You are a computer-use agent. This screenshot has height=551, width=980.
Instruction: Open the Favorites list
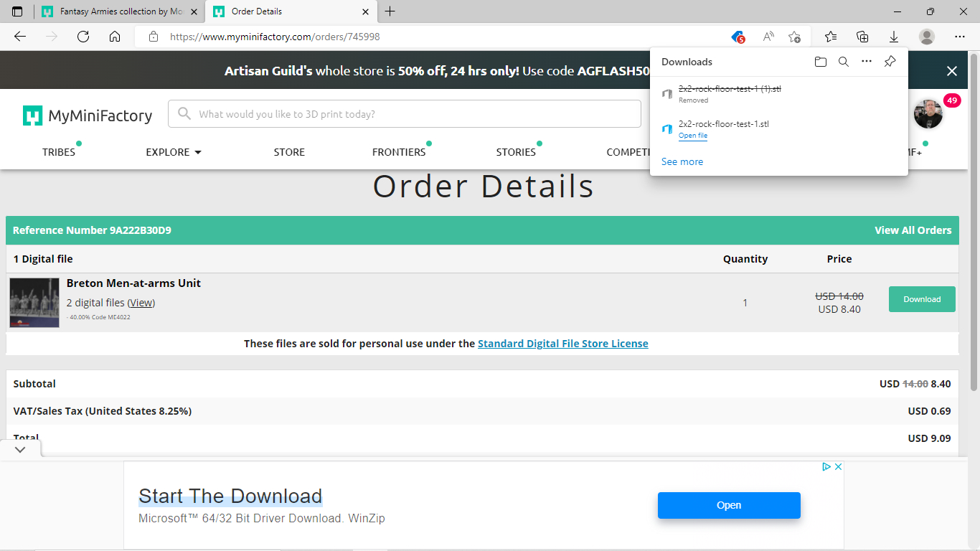point(831,37)
